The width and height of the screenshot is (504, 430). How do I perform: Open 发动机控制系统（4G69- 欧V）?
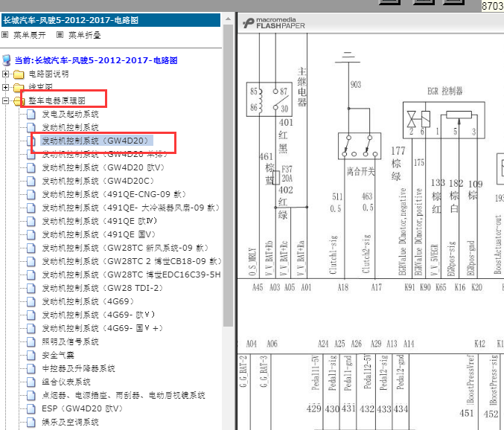pyautogui.click(x=98, y=315)
